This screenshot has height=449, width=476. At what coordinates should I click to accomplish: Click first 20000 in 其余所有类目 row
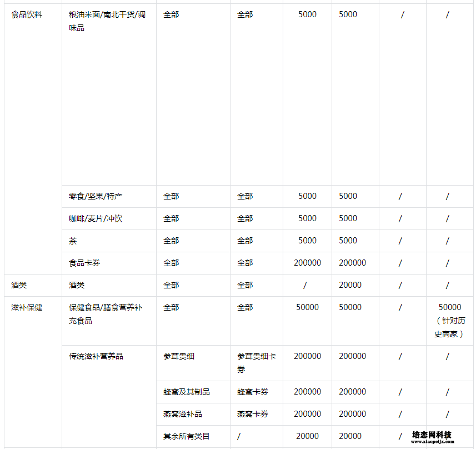point(307,436)
